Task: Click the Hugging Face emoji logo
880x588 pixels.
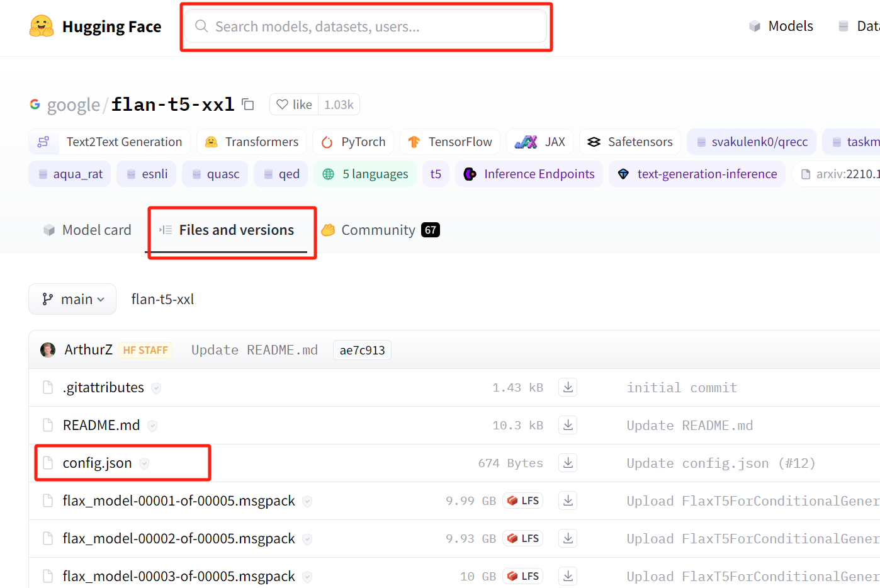Action: tap(42, 26)
